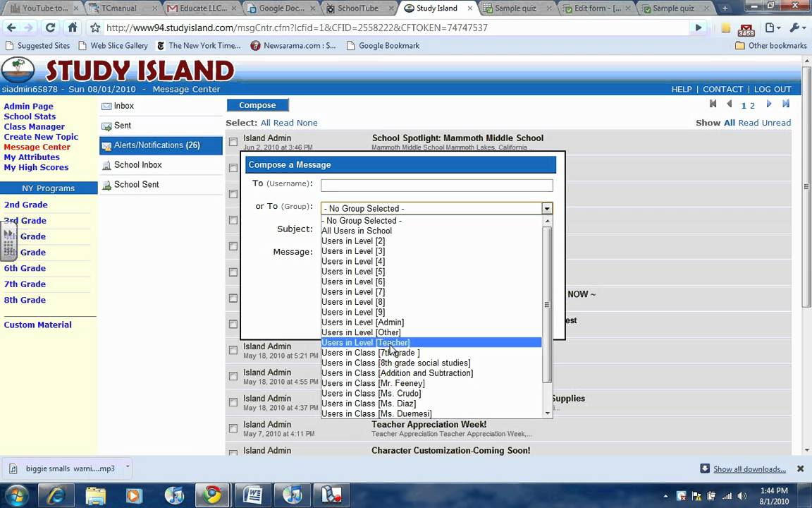Viewport: 812px width, 508px height.
Task: Open biggie smalls mp3 download options arrow
Action: 128,467
